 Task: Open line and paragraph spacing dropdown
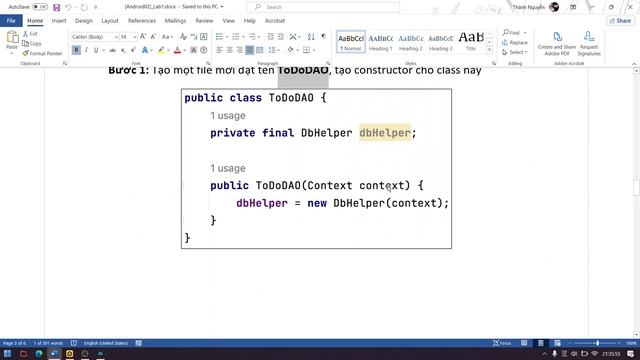[x=274, y=50]
